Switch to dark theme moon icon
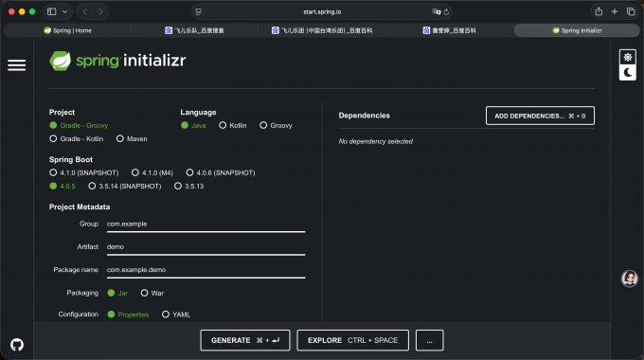 (x=628, y=73)
